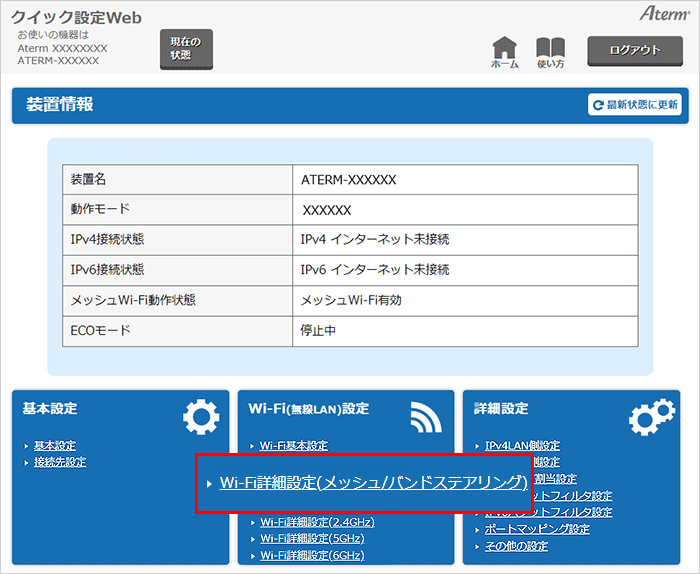Open the Wi-Fi詳細設定(2.4GHz) link

(x=317, y=522)
